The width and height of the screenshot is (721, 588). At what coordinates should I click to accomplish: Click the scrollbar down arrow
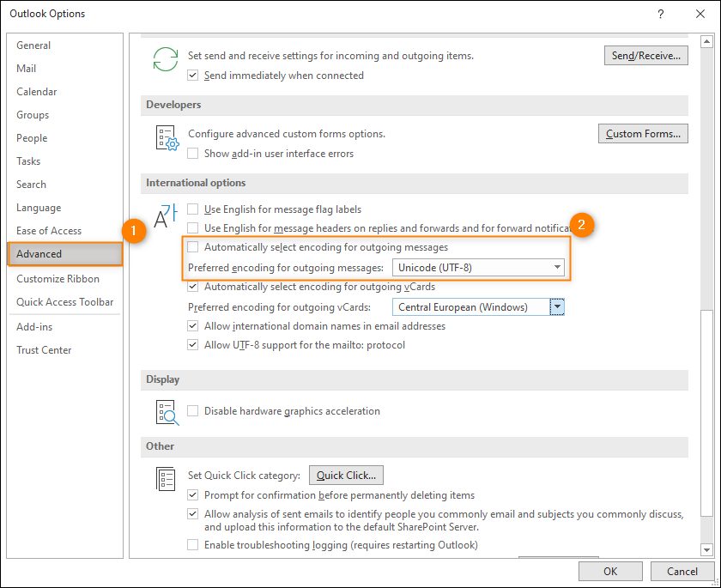click(x=706, y=549)
